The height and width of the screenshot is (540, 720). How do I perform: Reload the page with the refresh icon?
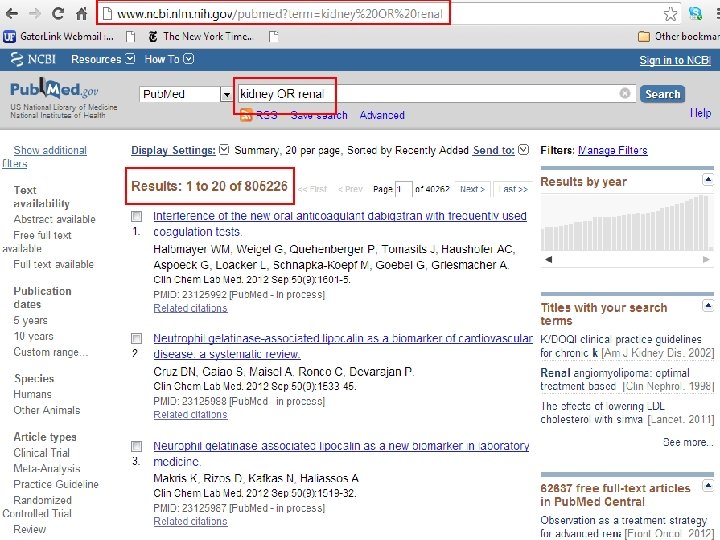58,13
